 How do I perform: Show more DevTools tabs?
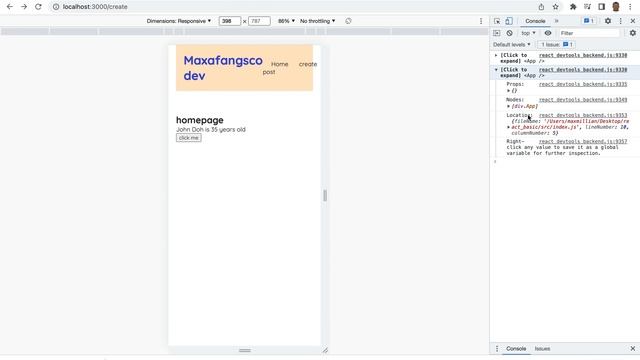[556, 21]
